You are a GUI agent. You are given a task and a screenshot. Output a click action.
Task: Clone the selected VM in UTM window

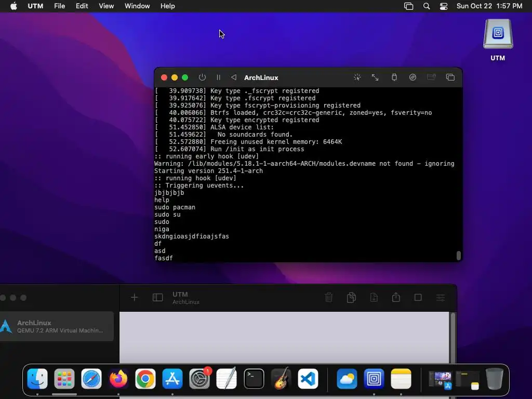click(351, 298)
